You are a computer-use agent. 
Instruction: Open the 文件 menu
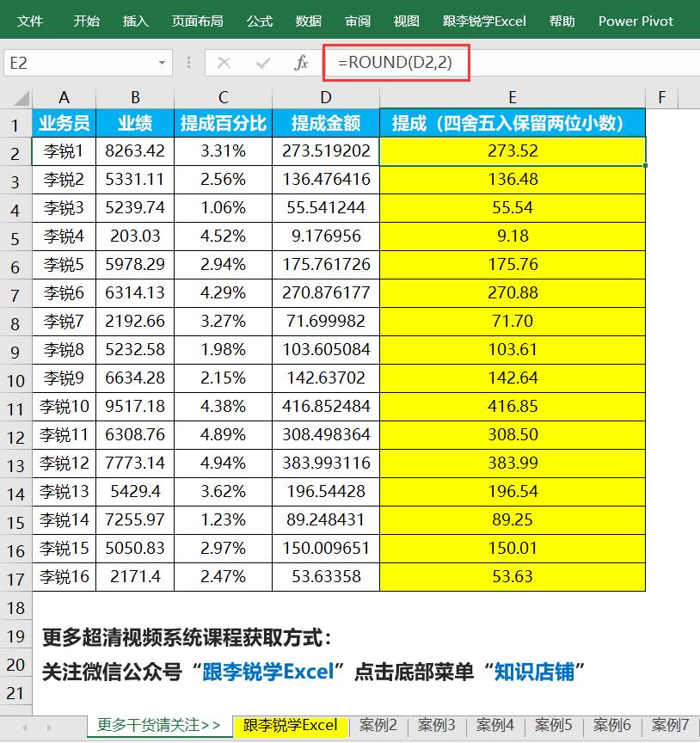click(x=31, y=21)
